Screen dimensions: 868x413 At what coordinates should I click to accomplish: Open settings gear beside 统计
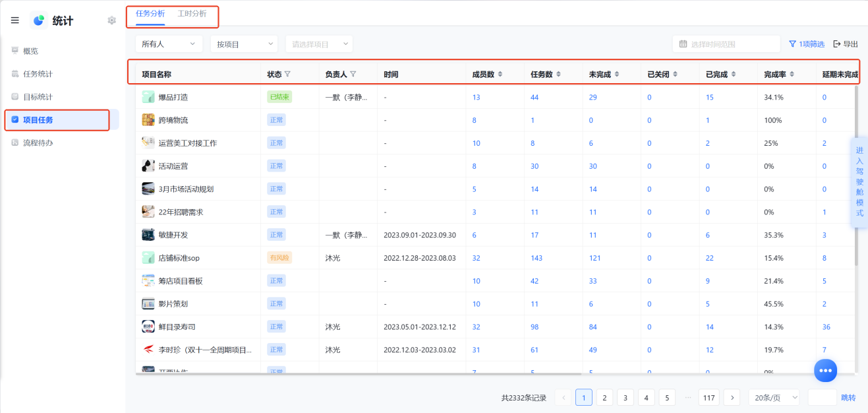pos(111,20)
